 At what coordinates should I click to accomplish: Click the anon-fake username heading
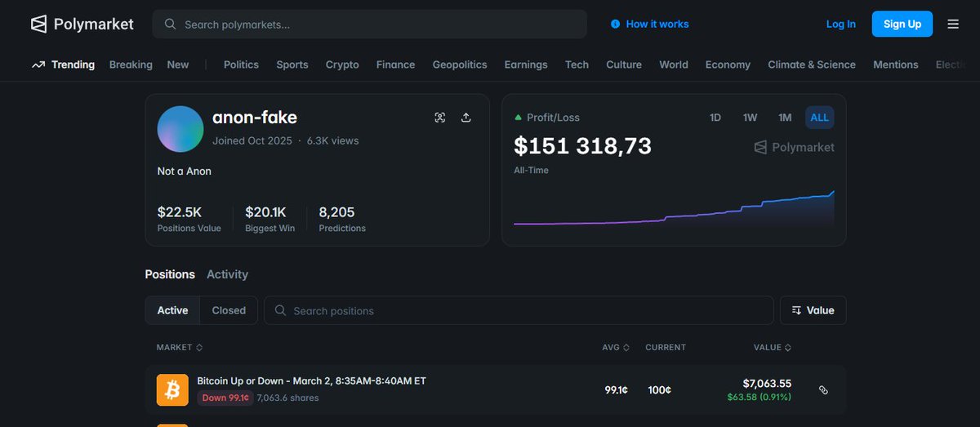(x=255, y=118)
